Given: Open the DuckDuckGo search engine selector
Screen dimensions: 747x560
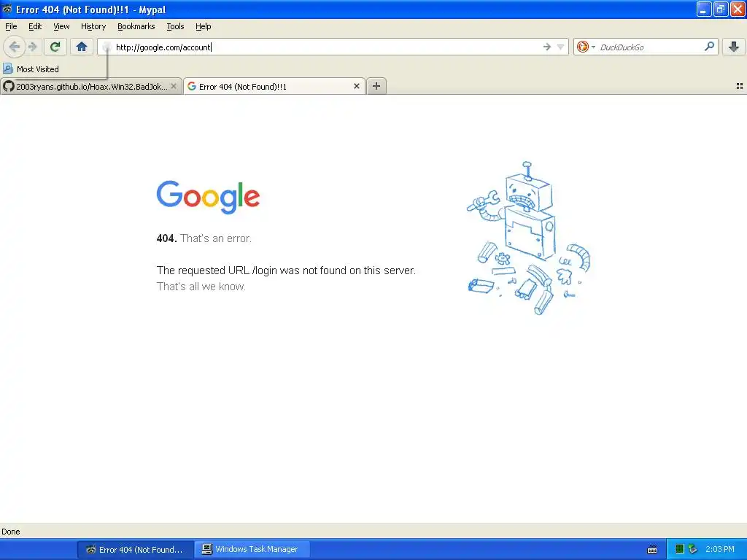Looking at the screenshot, I should (x=586, y=47).
